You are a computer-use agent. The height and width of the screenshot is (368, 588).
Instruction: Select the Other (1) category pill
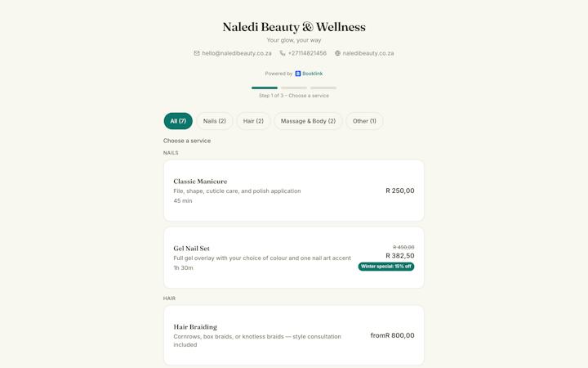click(364, 121)
